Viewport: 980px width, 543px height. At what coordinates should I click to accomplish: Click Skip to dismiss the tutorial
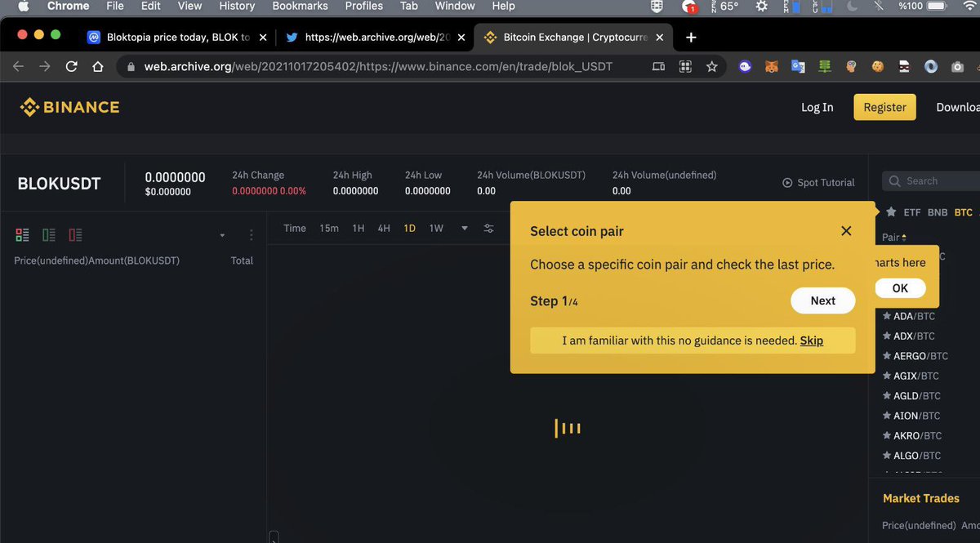pos(811,340)
